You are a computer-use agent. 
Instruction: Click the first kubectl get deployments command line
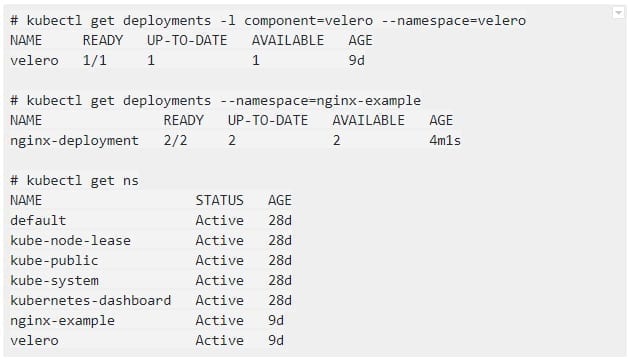point(268,20)
